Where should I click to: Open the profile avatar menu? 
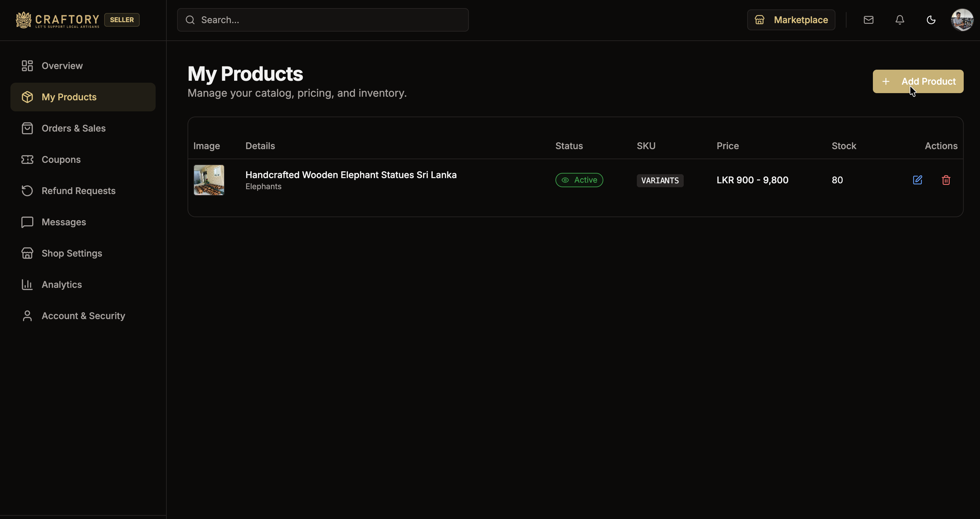pyautogui.click(x=962, y=20)
